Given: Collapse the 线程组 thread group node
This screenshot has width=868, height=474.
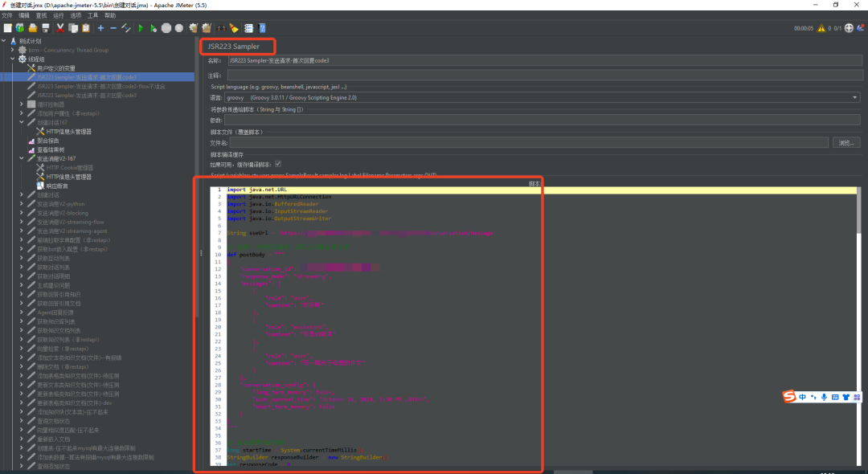Looking at the screenshot, I should click(13, 59).
